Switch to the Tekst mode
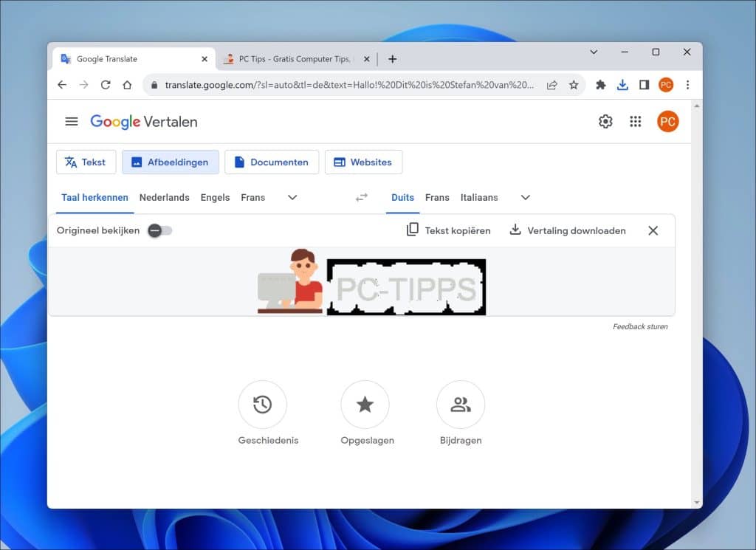 point(86,162)
